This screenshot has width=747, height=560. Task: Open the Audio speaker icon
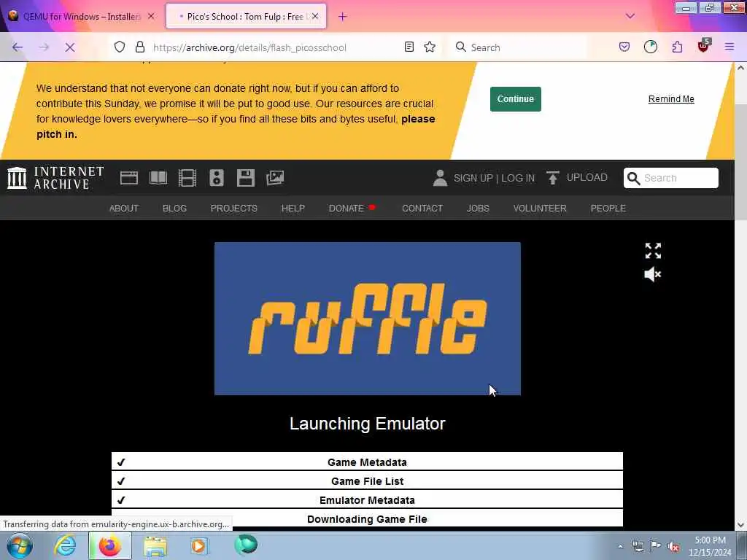[x=216, y=178]
